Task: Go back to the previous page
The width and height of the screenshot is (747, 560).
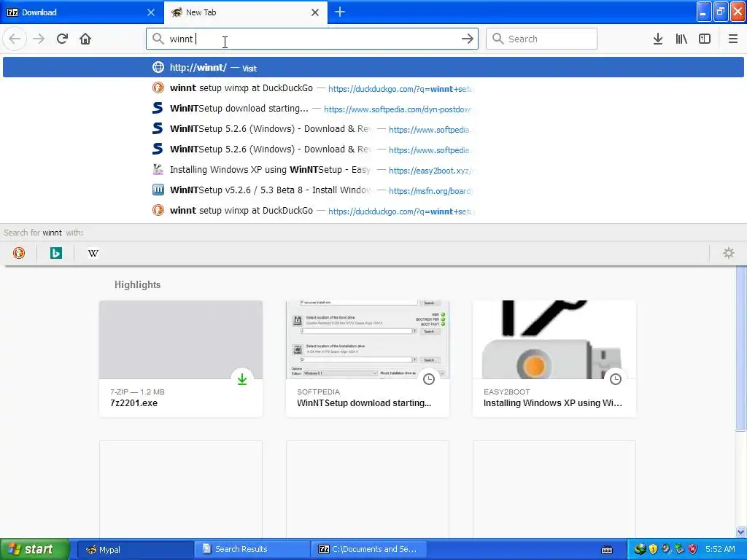Action: [15, 39]
